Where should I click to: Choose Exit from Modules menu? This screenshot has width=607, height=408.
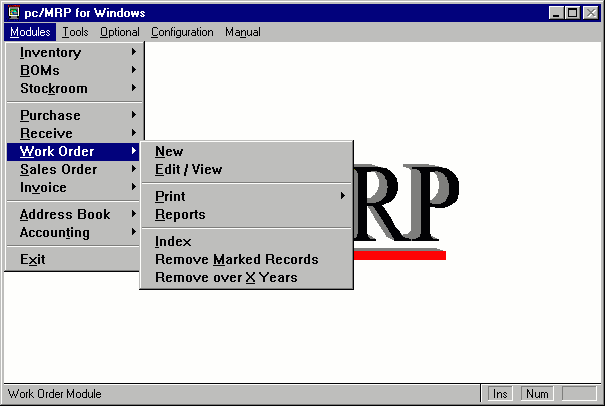[x=73, y=259]
